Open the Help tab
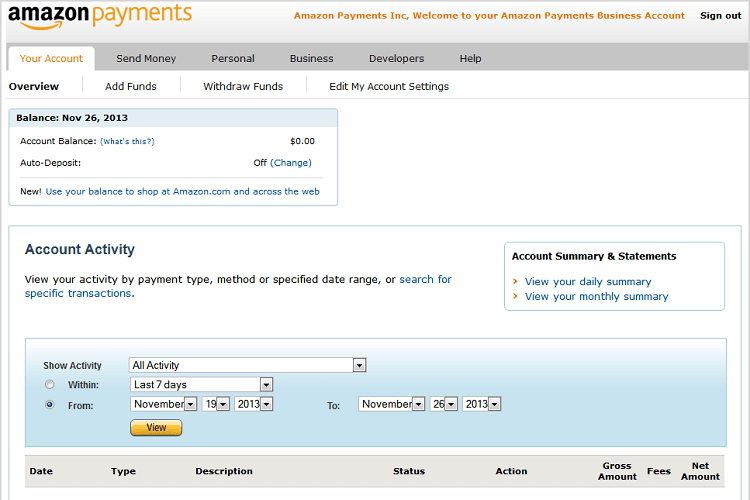This screenshot has height=500, width=750. [471, 58]
